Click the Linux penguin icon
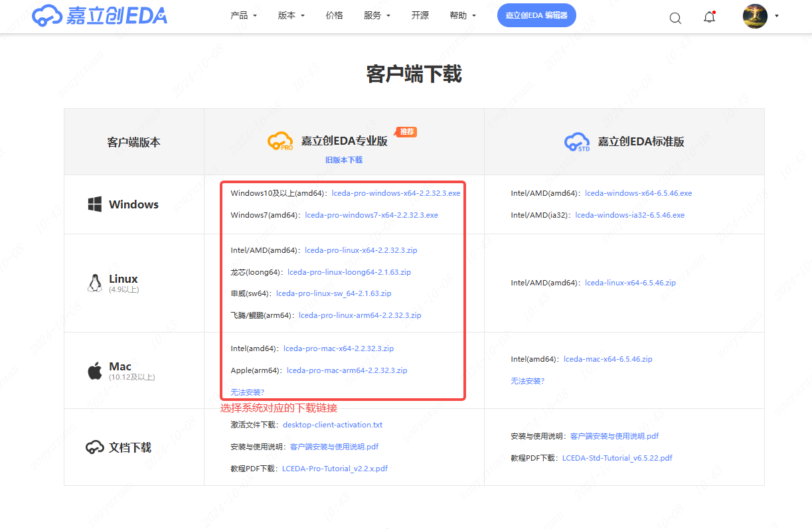 tap(94, 283)
